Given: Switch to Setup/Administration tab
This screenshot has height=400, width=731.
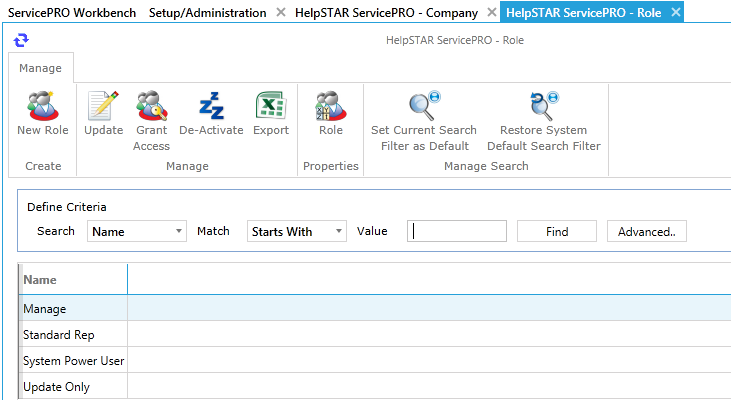Looking at the screenshot, I should pos(207,13).
